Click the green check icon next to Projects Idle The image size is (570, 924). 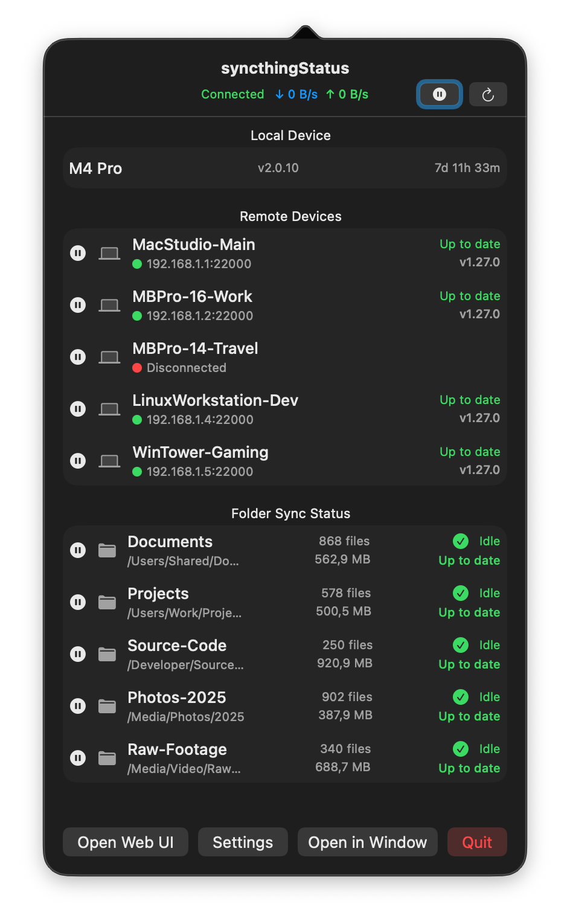460,593
